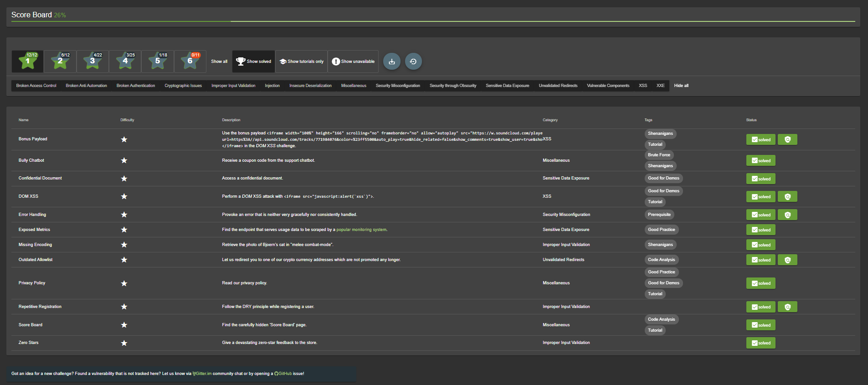The width and height of the screenshot is (868, 385).
Task: Toggle the 2-star difficulty filter
Action: click(x=60, y=62)
